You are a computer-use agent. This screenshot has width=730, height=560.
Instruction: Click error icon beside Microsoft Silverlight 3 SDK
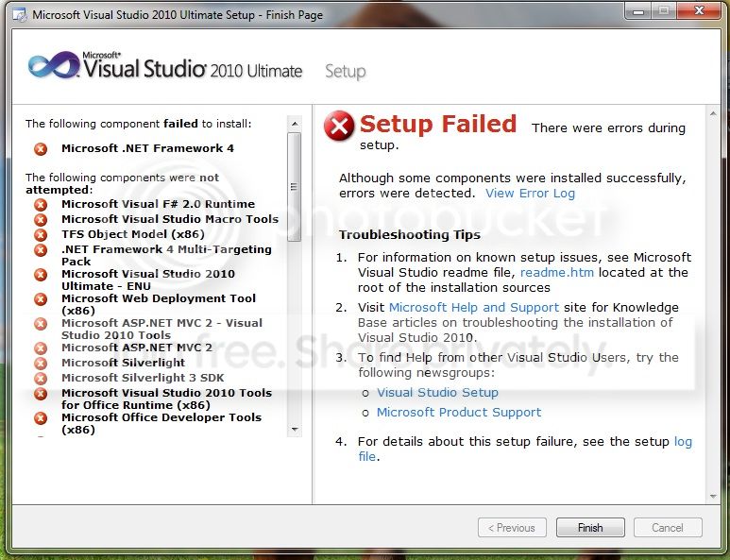point(41,378)
